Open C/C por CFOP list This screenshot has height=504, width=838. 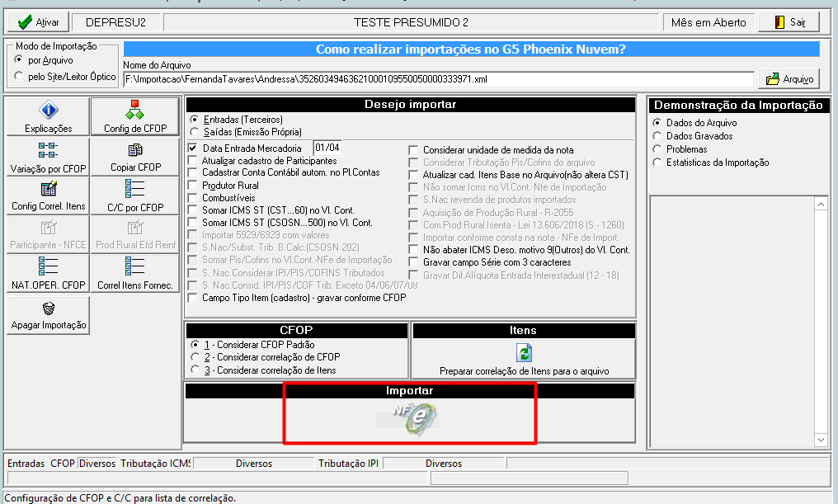point(134,195)
